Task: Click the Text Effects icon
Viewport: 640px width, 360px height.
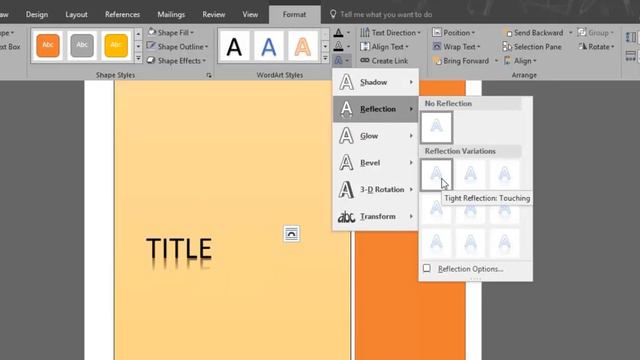Action: coord(338,60)
